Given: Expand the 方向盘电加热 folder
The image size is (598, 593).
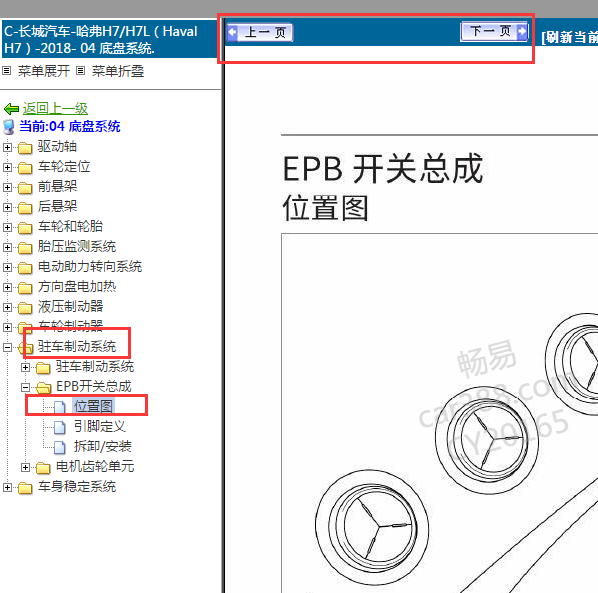Looking at the screenshot, I should click(x=7, y=287).
